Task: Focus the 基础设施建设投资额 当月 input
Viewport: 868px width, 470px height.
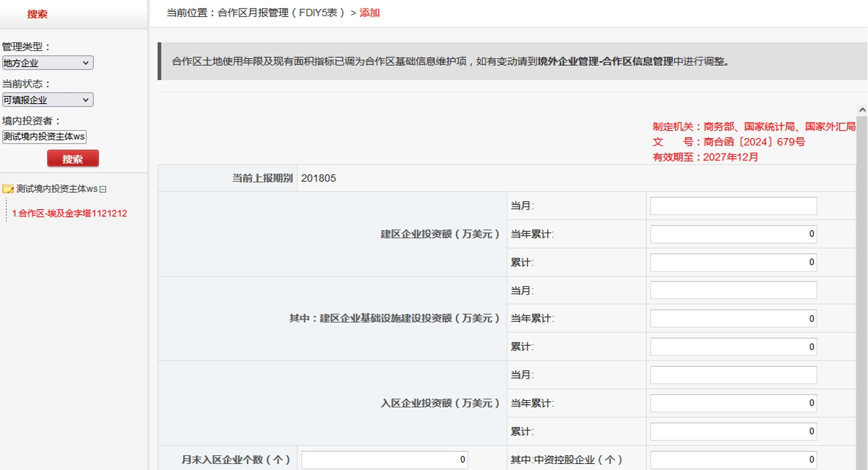Action: pyautogui.click(x=733, y=290)
